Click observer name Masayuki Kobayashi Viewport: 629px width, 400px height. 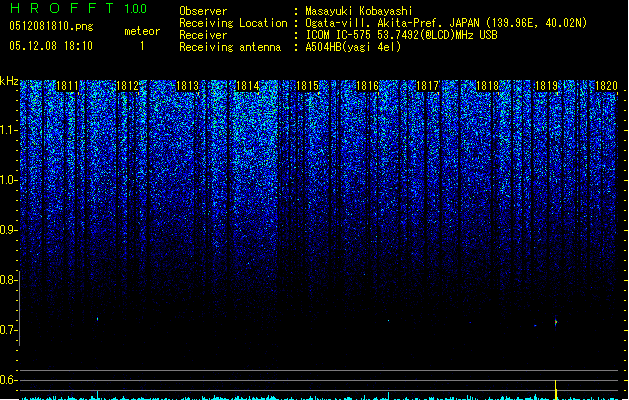point(359,11)
